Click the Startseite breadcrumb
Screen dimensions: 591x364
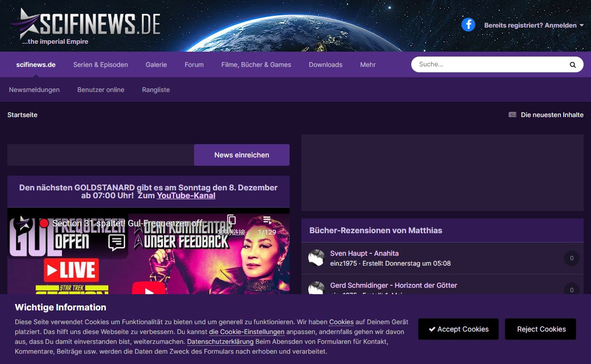pyautogui.click(x=22, y=115)
